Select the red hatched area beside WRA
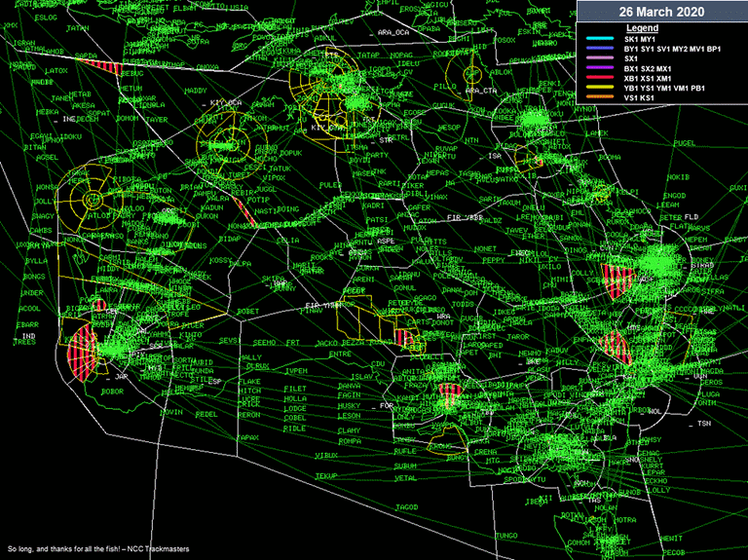The width and height of the screenshot is (748, 560). tap(406, 338)
